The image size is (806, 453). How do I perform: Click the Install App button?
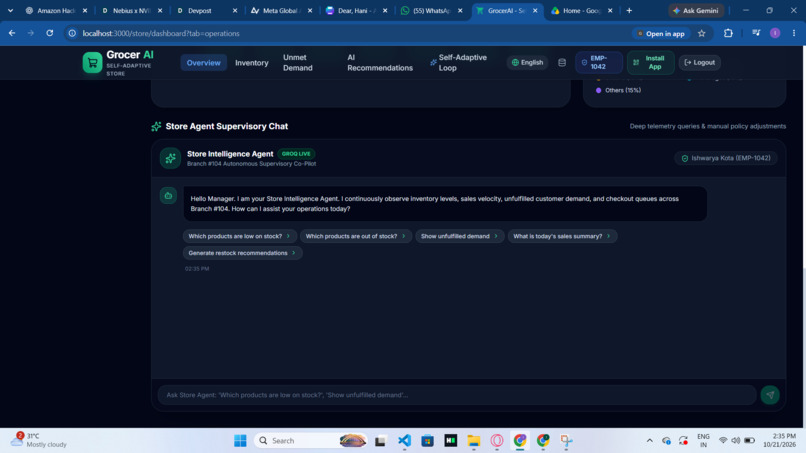coord(650,63)
